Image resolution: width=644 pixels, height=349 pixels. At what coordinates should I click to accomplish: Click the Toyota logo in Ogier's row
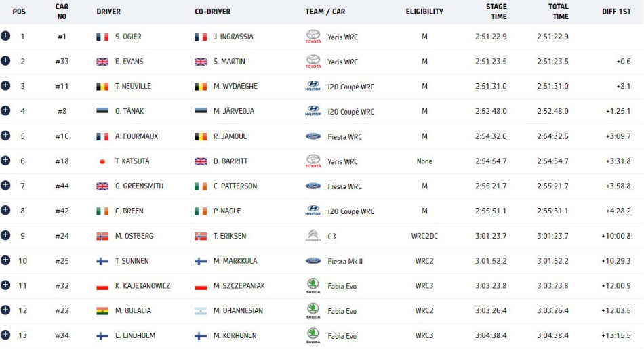pos(313,37)
